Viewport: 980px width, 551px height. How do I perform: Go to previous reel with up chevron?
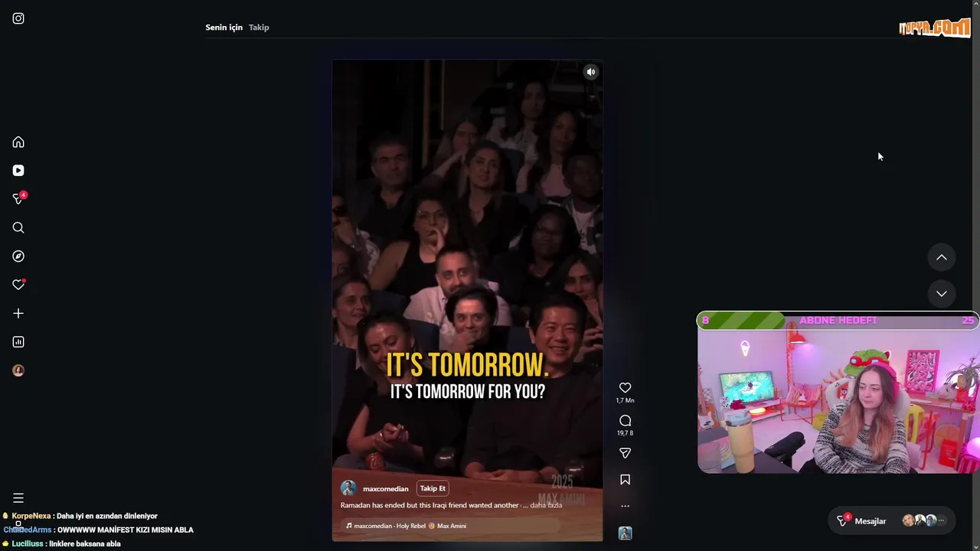(942, 257)
